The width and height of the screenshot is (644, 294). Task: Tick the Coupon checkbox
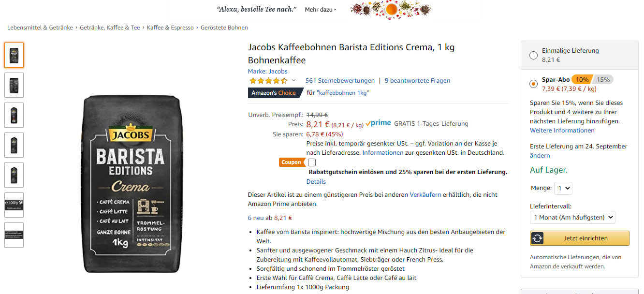click(x=312, y=162)
